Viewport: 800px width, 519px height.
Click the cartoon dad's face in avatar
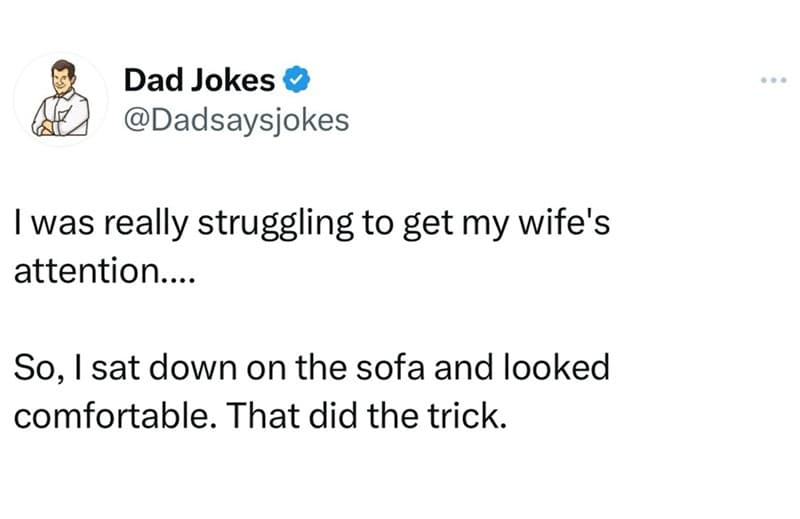pos(64,79)
